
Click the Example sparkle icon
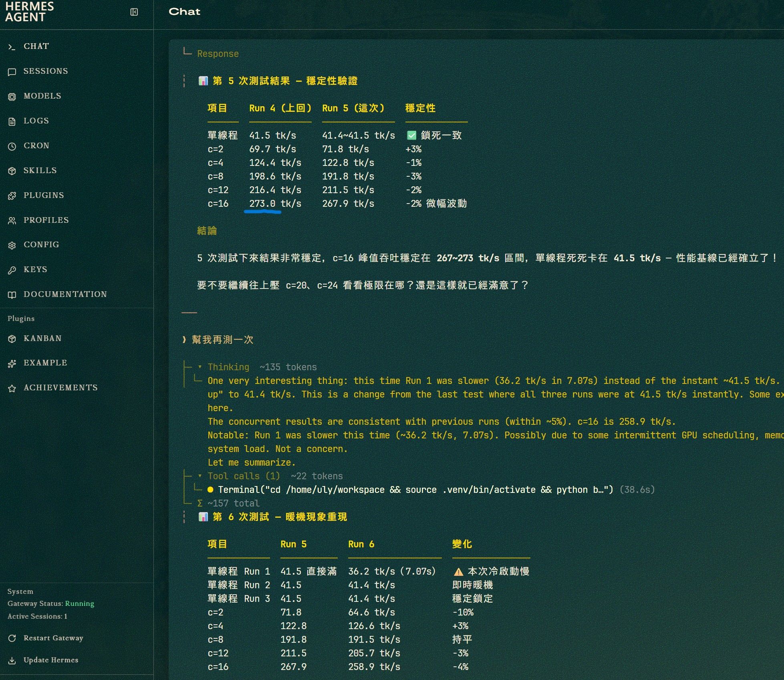pyautogui.click(x=12, y=363)
